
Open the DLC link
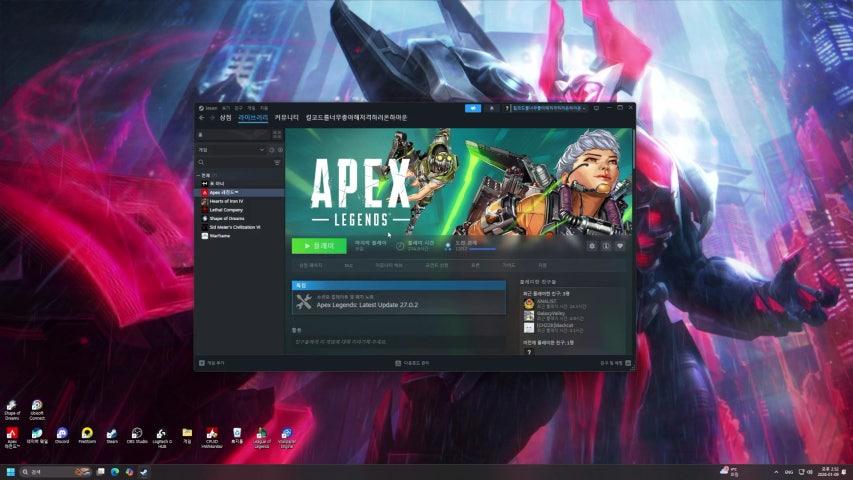[349, 266]
